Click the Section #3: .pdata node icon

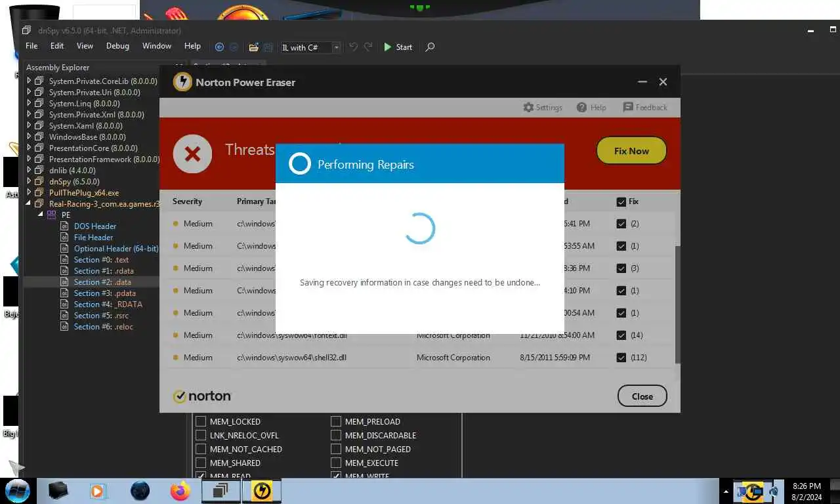64,293
